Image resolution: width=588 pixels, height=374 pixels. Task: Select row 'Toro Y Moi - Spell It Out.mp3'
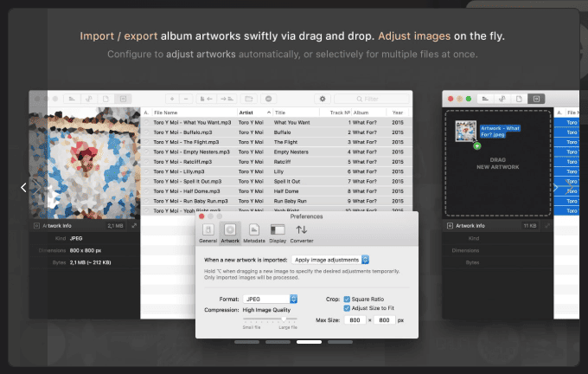pyautogui.click(x=277, y=181)
